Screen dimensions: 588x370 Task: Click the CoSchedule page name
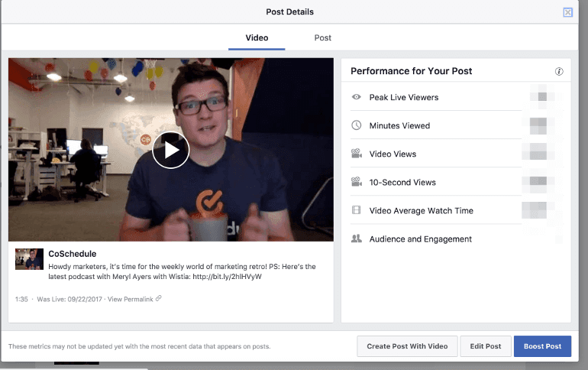[72, 254]
